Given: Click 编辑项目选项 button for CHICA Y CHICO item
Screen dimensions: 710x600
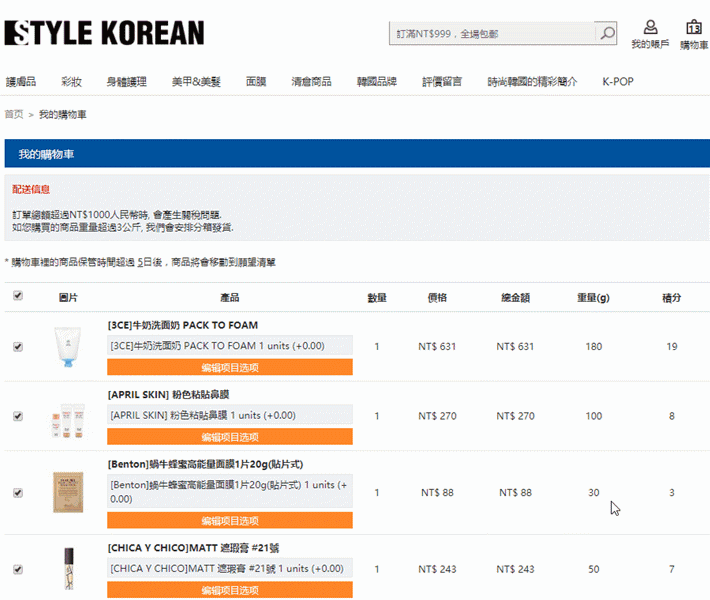Looking at the screenshot, I should click(230, 590).
